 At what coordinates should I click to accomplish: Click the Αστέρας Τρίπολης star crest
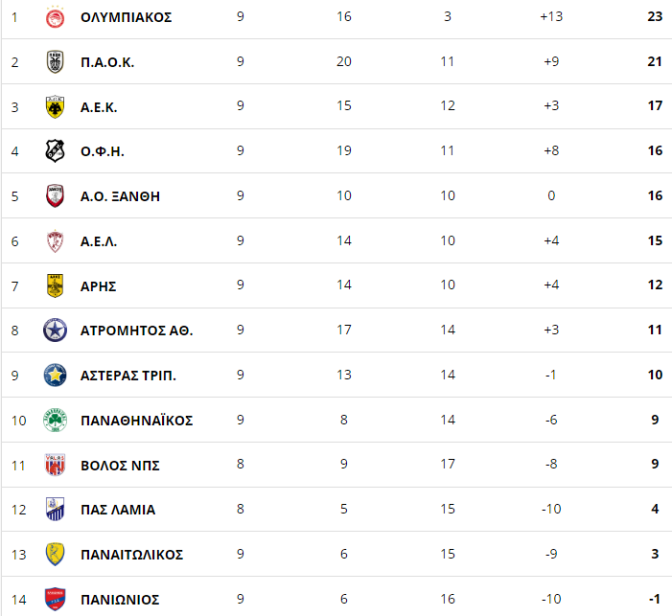[x=55, y=376]
